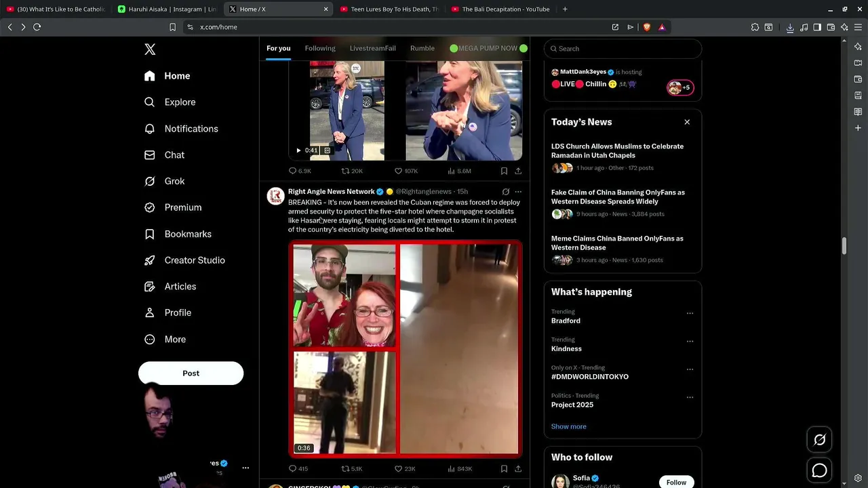Open the Brave Wallet icon

831,27
